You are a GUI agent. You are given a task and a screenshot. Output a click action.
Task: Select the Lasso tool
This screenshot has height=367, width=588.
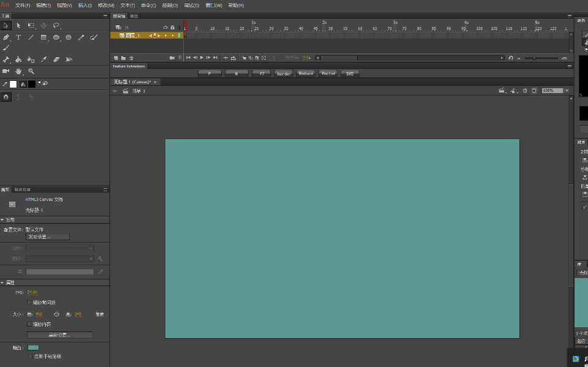pos(56,26)
